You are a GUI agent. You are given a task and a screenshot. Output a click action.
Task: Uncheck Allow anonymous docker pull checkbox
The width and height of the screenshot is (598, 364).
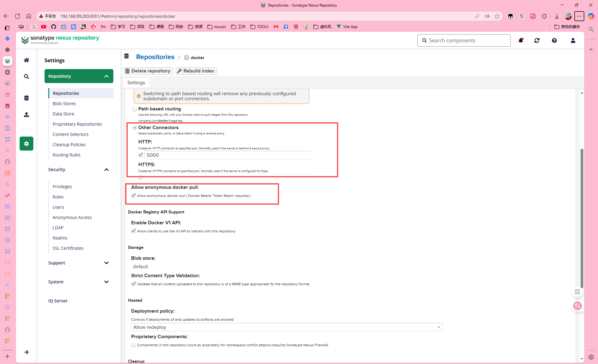point(134,196)
